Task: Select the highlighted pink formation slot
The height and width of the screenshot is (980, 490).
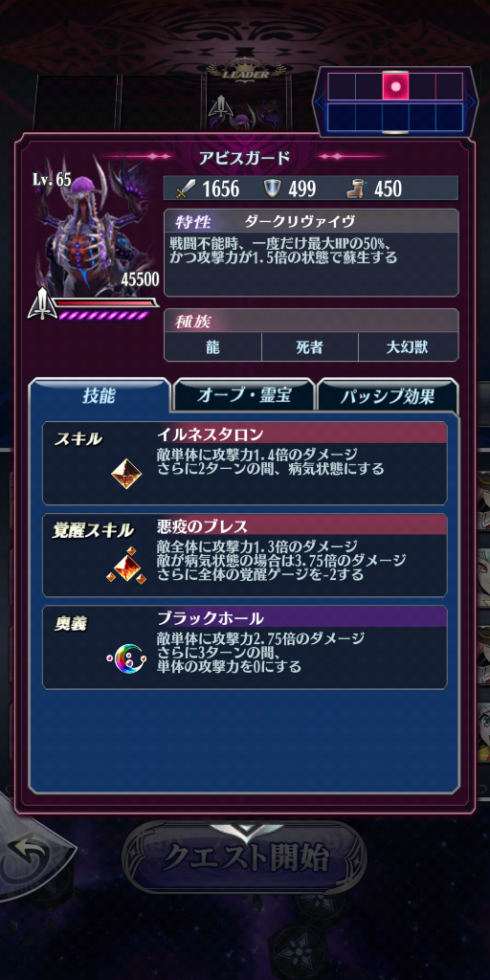Action: [x=395, y=85]
